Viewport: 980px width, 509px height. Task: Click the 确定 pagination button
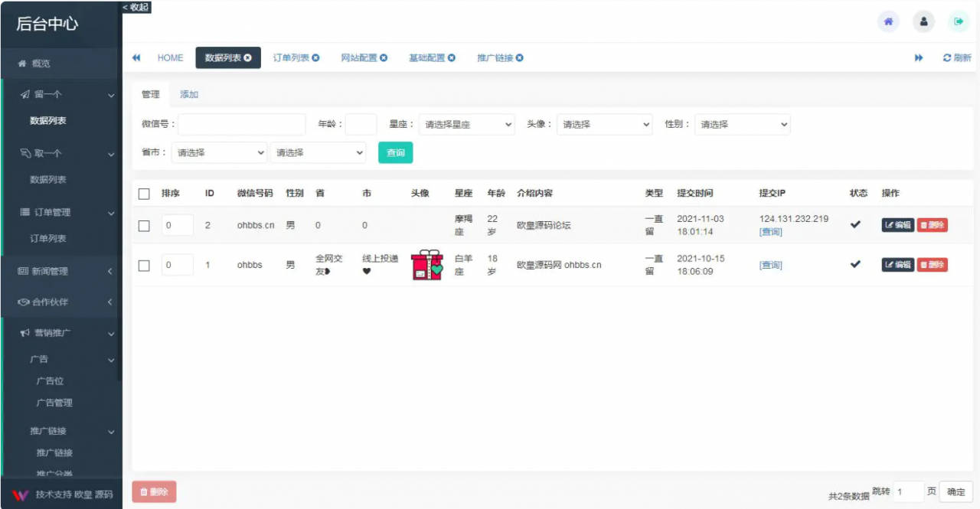(956, 492)
